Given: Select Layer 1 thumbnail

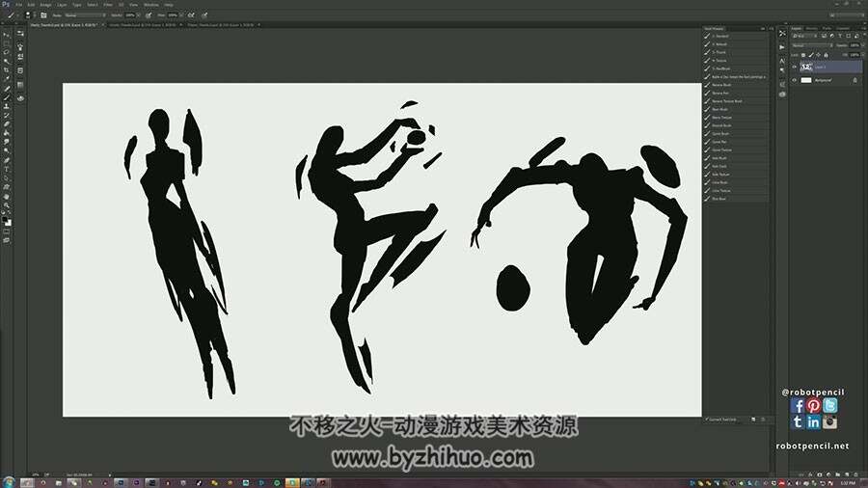Looking at the screenshot, I should (x=806, y=67).
